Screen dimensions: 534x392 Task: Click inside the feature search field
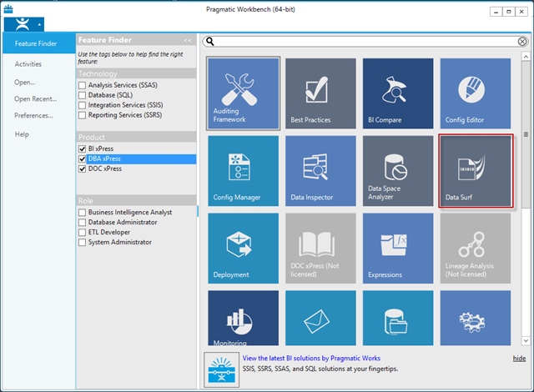point(365,42)
